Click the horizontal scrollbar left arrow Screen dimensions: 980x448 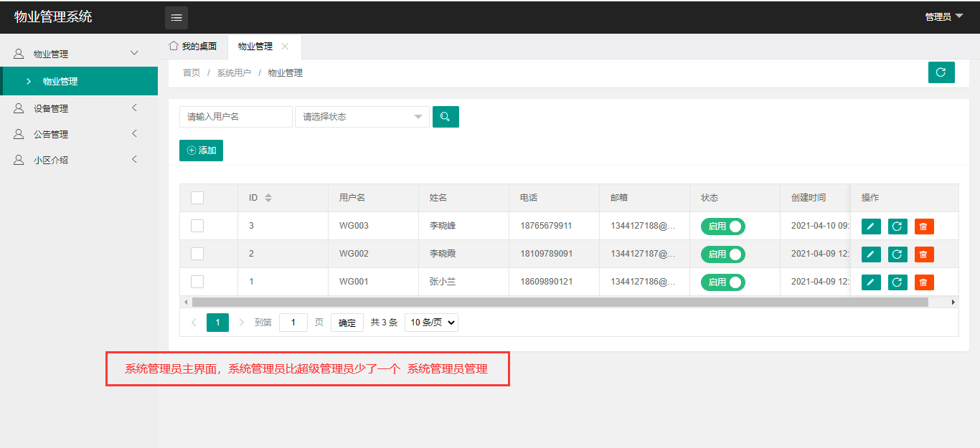[x=186, y=302]
